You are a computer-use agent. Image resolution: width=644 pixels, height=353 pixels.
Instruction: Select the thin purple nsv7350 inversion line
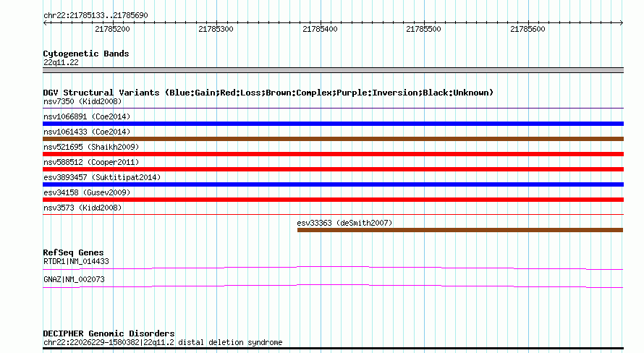pos(333,108)
